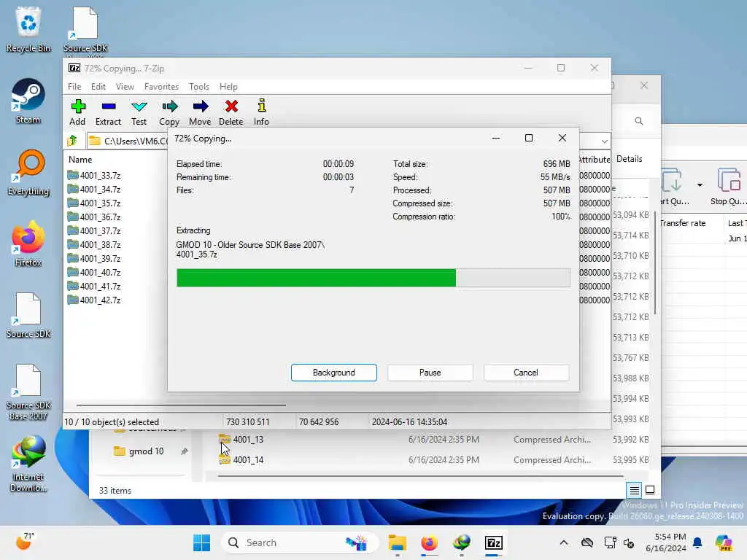747x560 pixels.
Task: Open the weather widget on the taskbar
Action: (25, 542)
